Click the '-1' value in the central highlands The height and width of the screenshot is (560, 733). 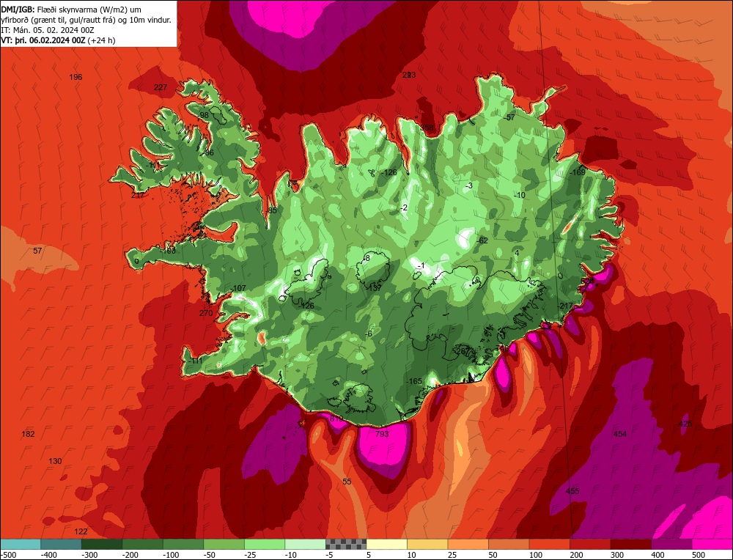421,266
